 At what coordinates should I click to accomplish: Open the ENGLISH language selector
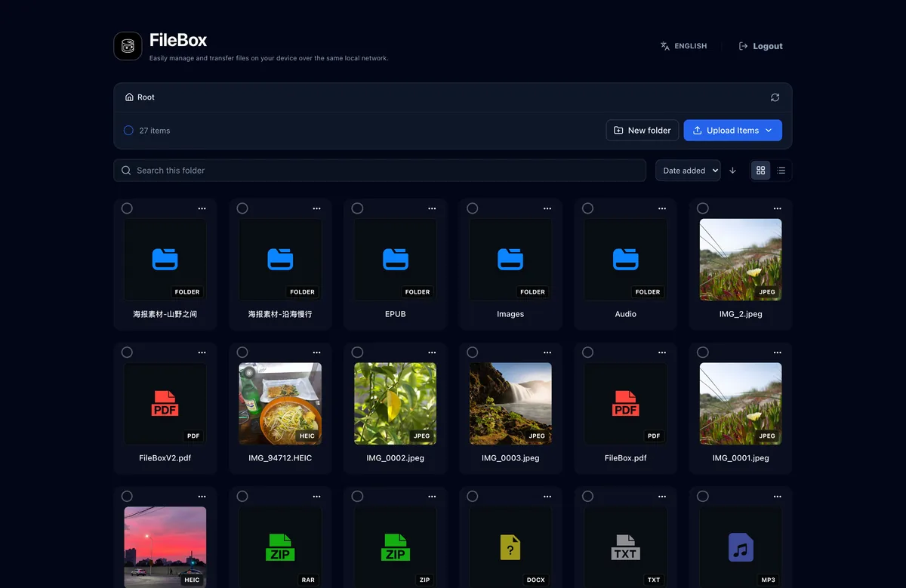[x=684, y=46]
